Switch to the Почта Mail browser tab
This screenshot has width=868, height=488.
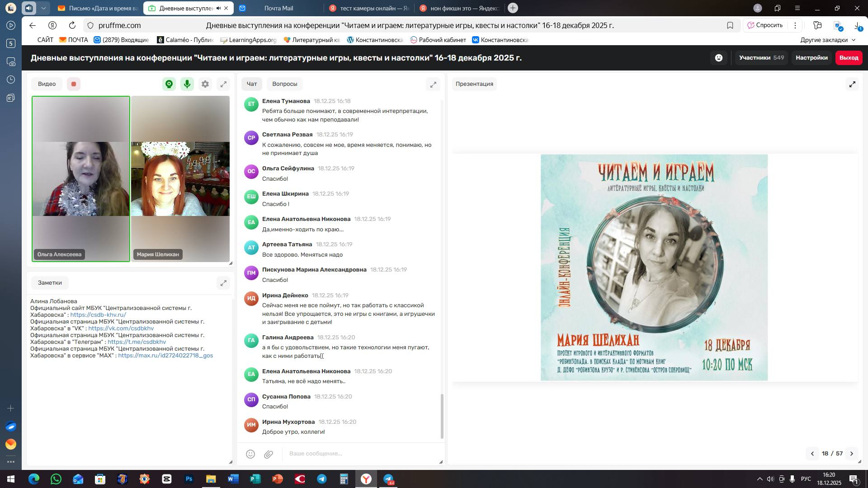(x=278, y=8)
